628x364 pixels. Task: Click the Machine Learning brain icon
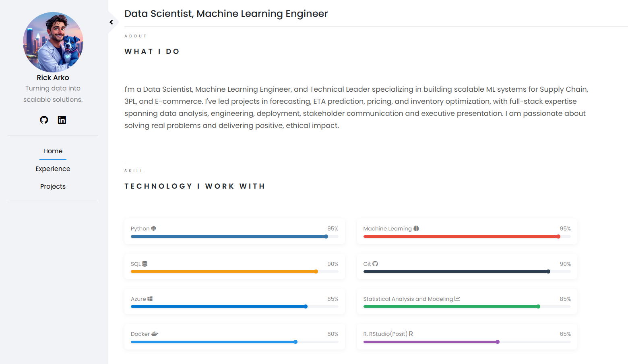(416, 228)
